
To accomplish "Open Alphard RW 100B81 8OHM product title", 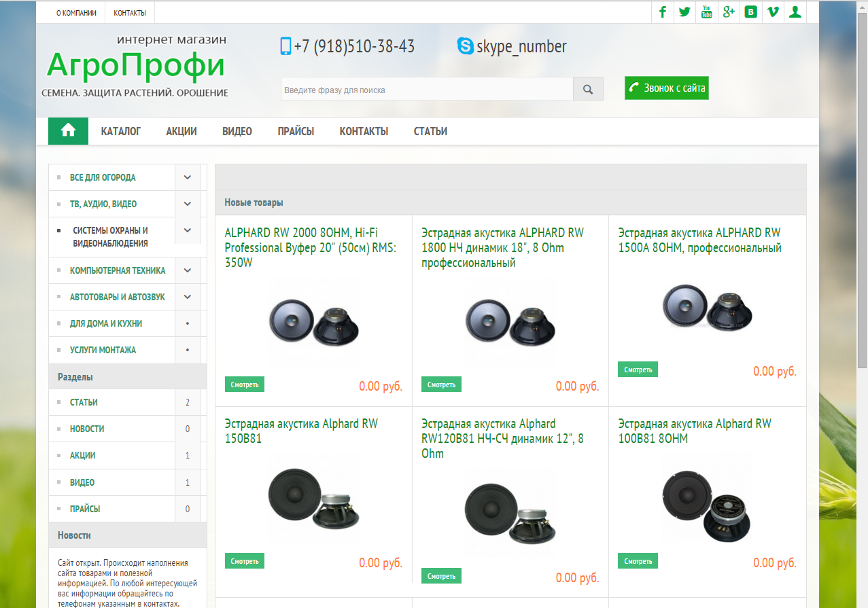I will click(x=695, y=431).
